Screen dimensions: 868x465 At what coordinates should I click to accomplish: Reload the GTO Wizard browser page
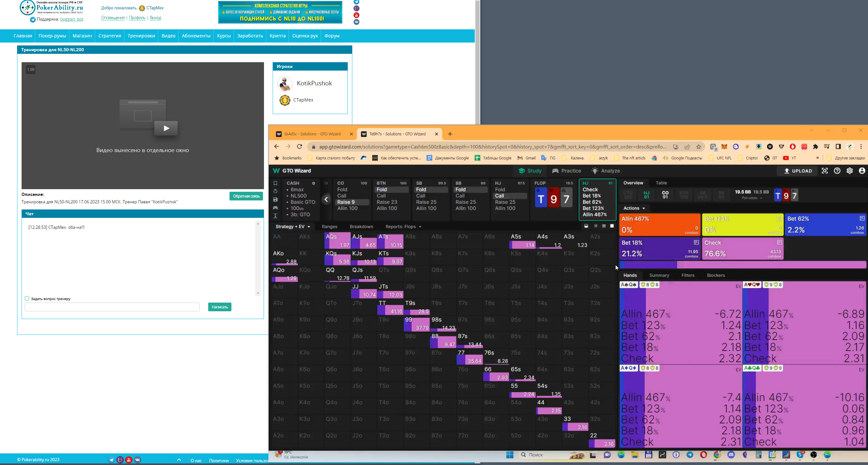coord(299,147)
